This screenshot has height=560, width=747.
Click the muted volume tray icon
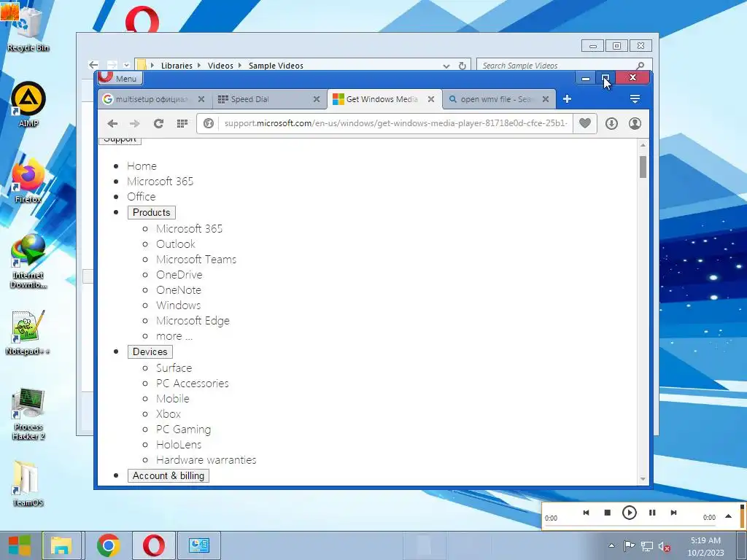(664, 546)
